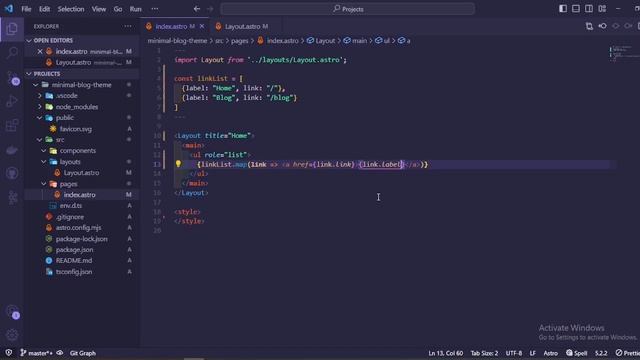Open the Search view in activity bar

pos(12,52)
